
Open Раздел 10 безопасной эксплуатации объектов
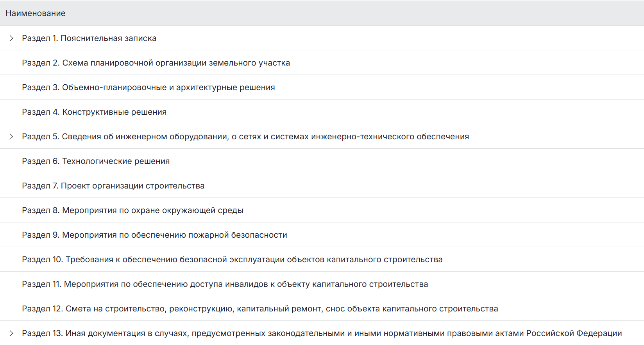pyautogui.click(x=232, y=260)
